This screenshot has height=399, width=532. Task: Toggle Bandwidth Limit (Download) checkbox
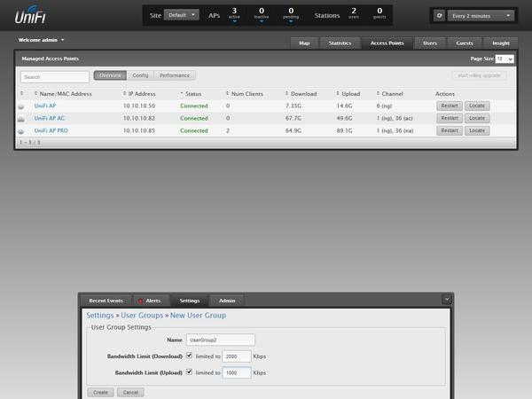click(x=190, y=356)
